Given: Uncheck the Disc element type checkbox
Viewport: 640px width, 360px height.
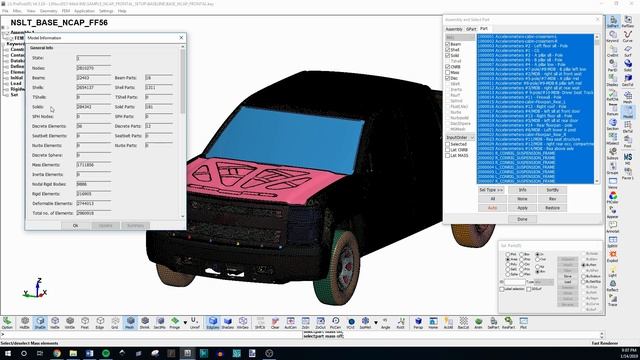Looking at the screenshot, I should [x=447, y=78].
